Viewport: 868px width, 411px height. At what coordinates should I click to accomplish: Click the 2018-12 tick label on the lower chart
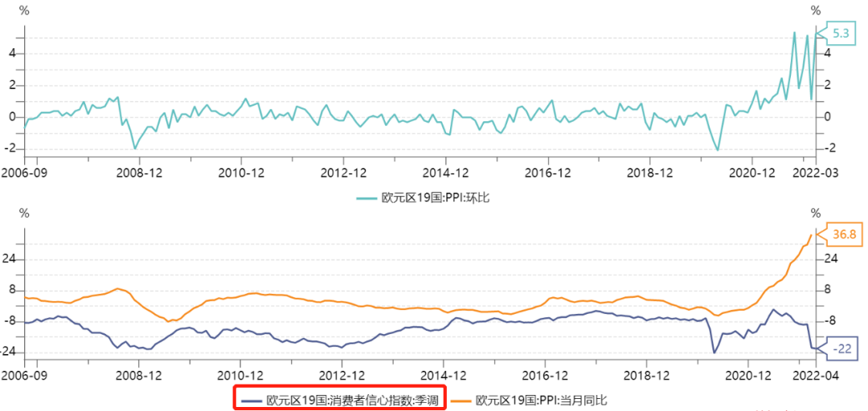click(647, 374)
